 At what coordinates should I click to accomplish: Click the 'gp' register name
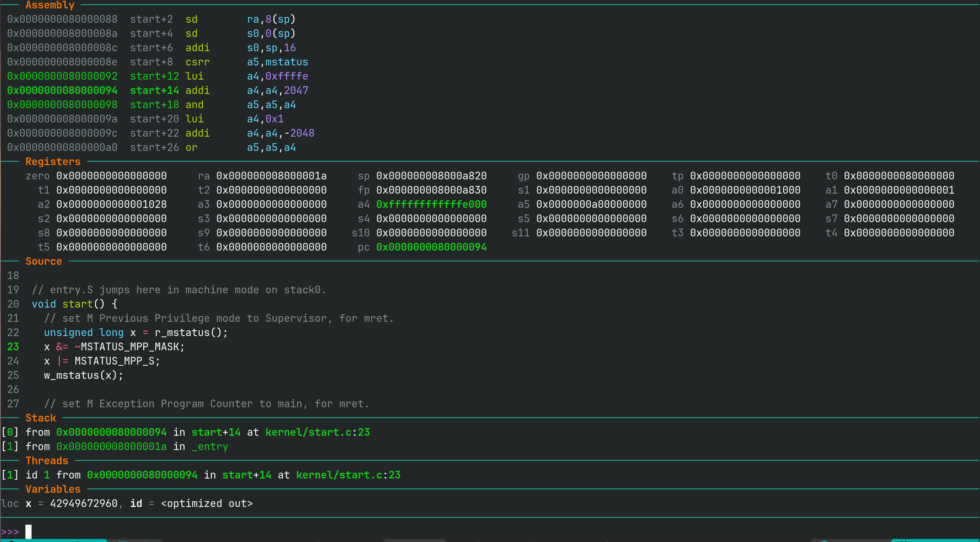point(524,176)
